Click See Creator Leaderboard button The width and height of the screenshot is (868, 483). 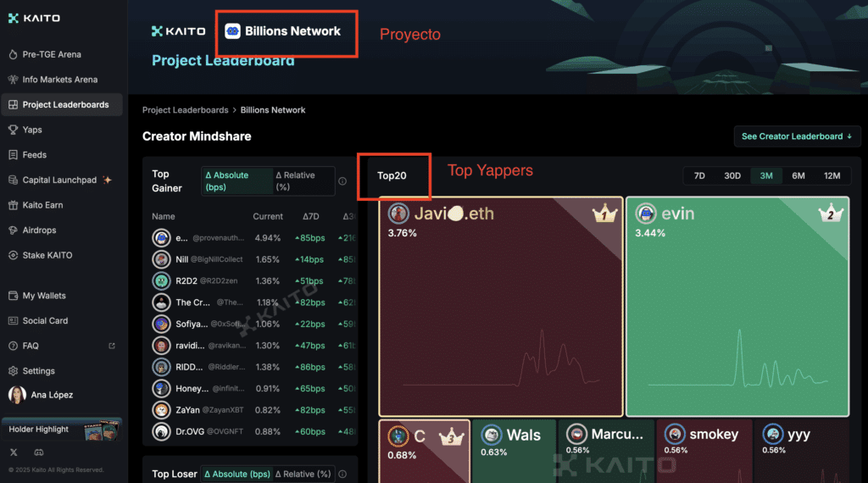click(797, 136)
